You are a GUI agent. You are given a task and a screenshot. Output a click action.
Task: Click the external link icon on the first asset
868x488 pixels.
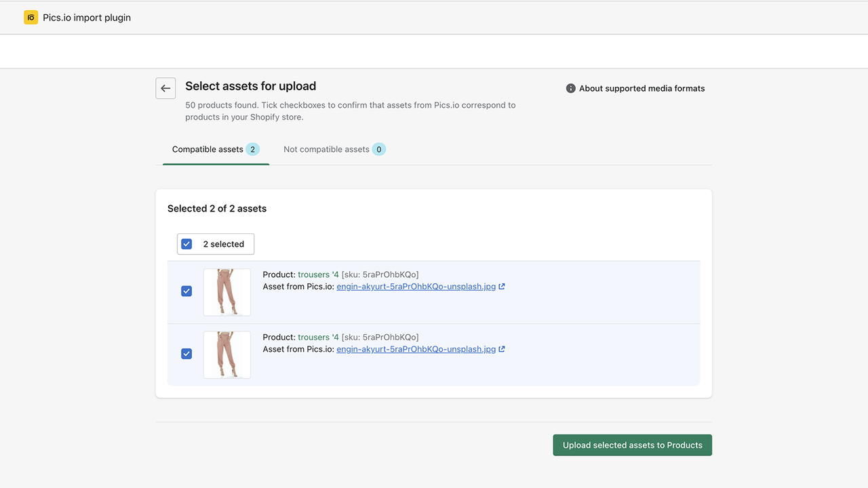[x=502, y=286]
